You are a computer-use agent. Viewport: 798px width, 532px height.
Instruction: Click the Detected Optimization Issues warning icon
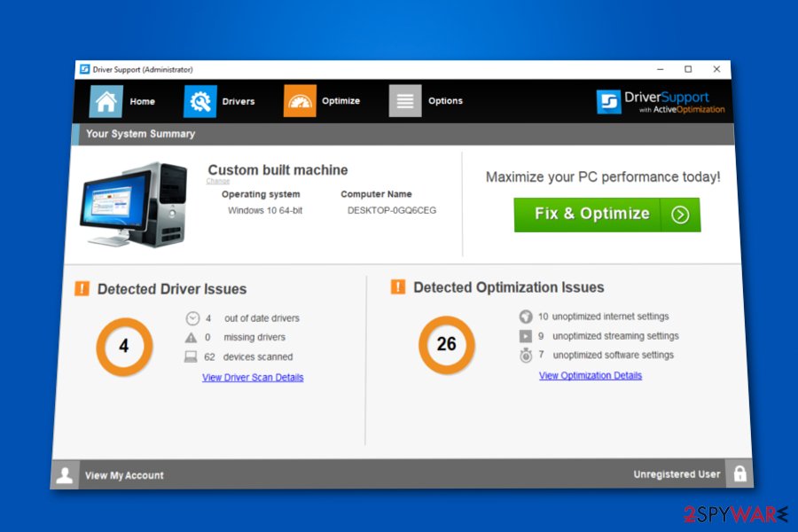coord(398,286)
